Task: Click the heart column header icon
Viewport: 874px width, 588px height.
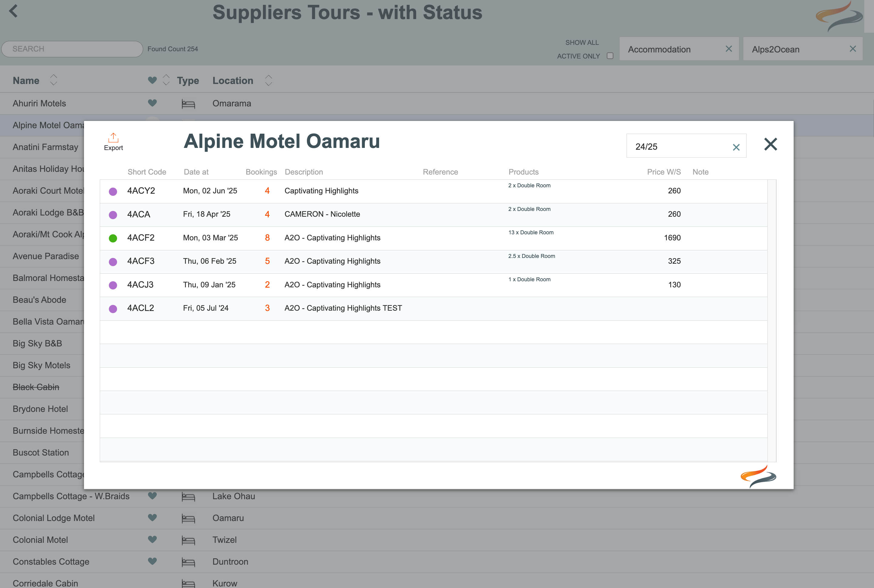Action: tap(152, 80)
